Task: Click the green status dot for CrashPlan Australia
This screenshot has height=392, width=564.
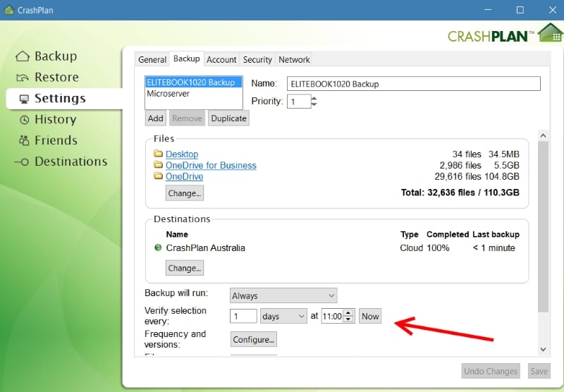Action: pyautogui.click(x=158, y=247)
